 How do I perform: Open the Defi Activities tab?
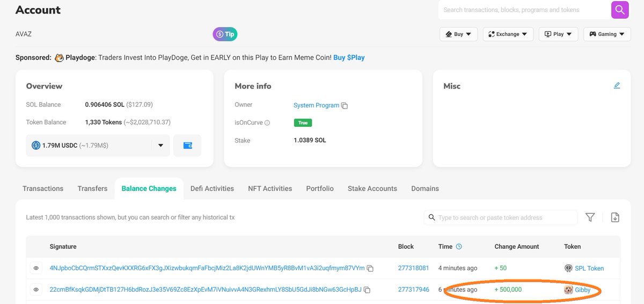tap(212, 189)
